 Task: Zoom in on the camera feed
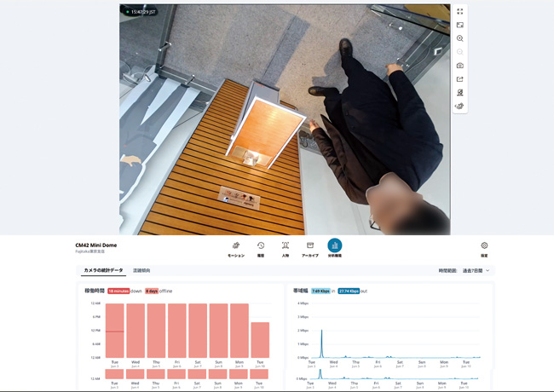[459, 38]
